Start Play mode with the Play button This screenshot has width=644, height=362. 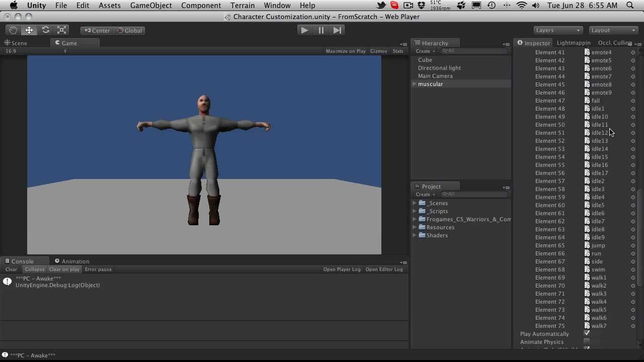304,30
